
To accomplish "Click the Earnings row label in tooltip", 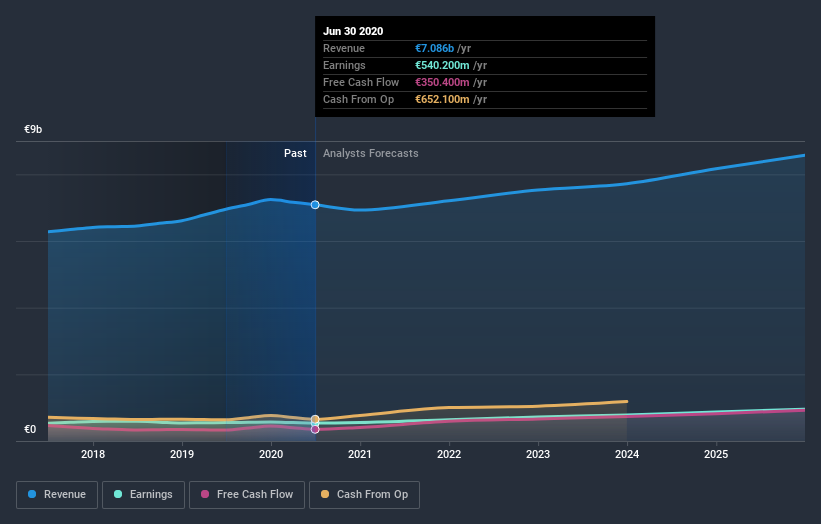I will pyautogui.click(x=345, y=65).
